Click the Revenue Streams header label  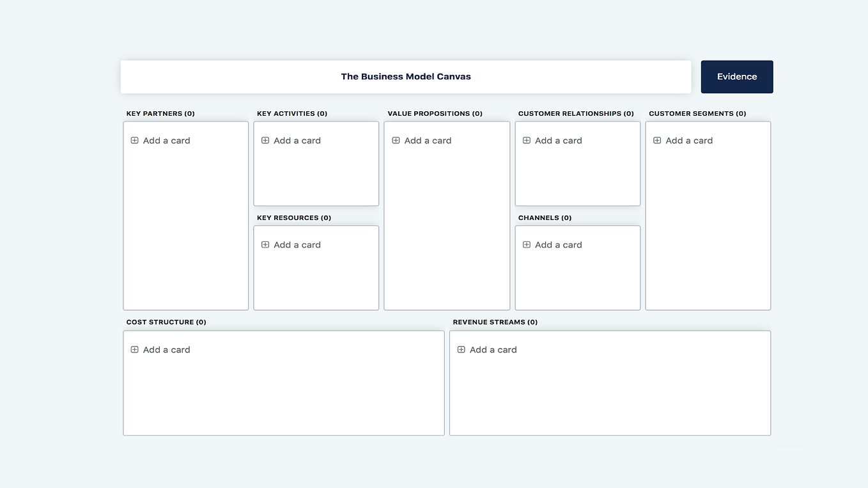(495, 322)
